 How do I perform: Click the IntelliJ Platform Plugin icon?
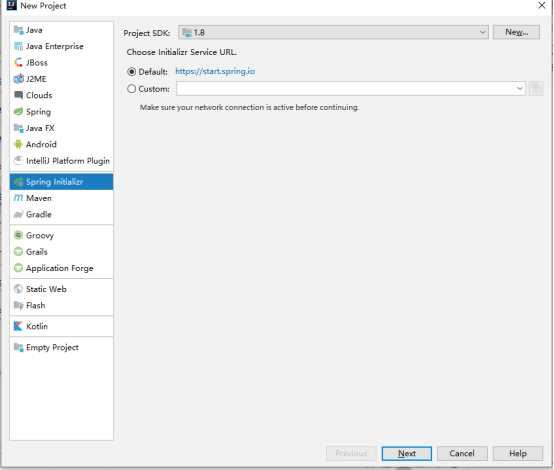(x=18, y=160)
